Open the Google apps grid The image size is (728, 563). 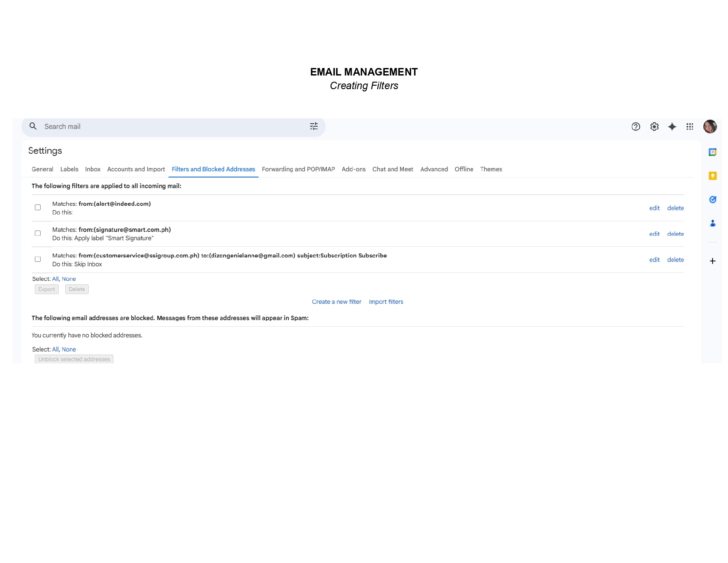coord(690,127)
